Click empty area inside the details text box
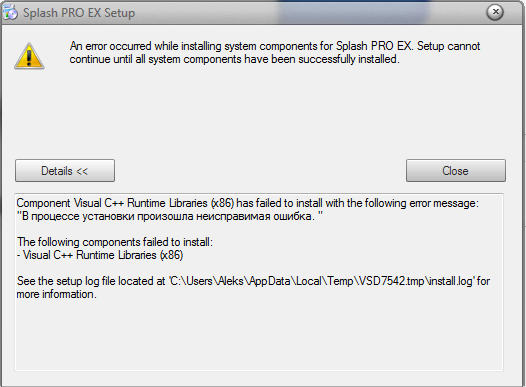526x387 pixels. pos(259,335)
